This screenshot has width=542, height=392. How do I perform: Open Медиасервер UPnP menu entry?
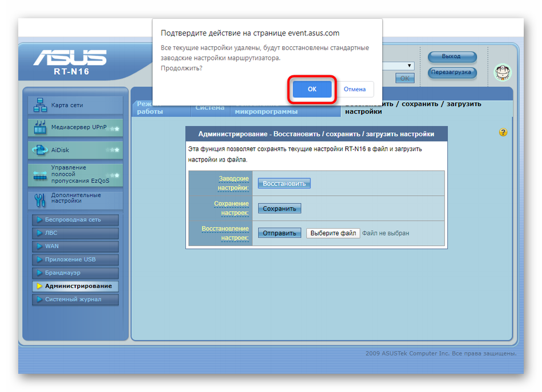[x=75, y=128]
